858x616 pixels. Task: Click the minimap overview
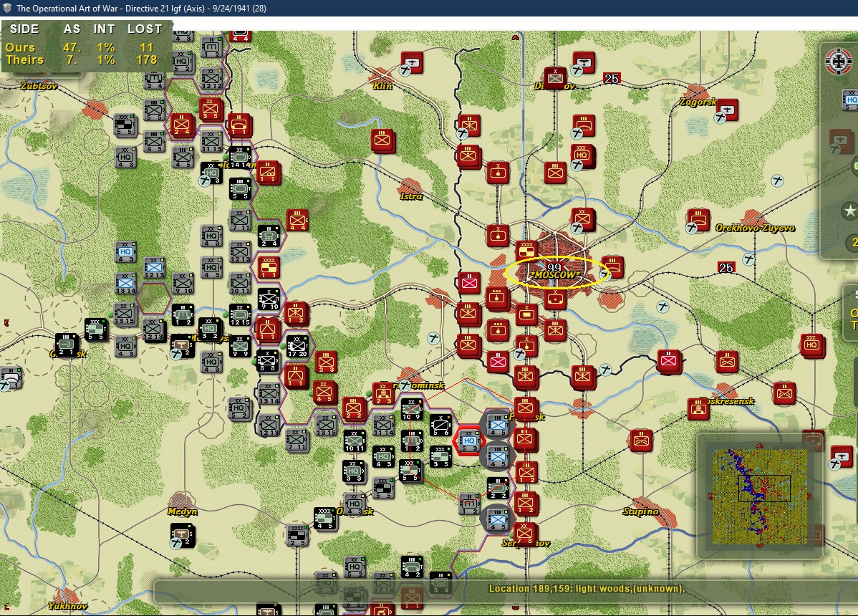tap(759, 496)
